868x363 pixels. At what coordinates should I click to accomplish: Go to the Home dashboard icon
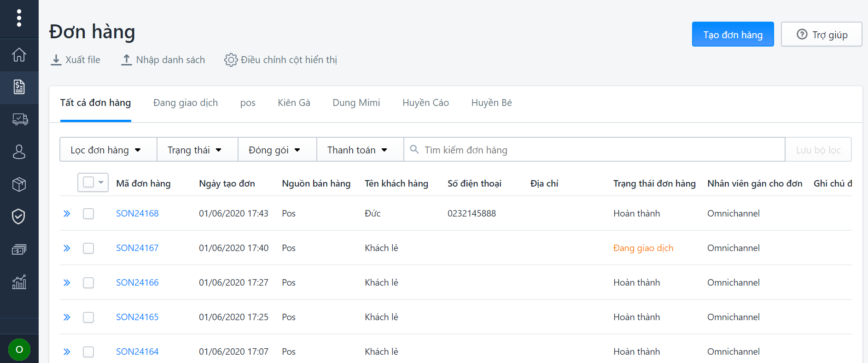(19, 54)
